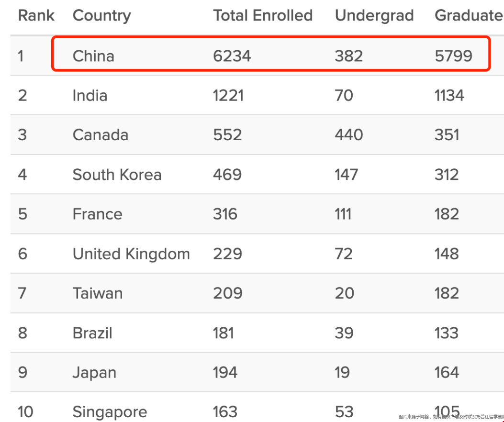This screenshot has height=422, width=504.
Task: Click India's total enrolled value 1221
Action: (228, 96)
